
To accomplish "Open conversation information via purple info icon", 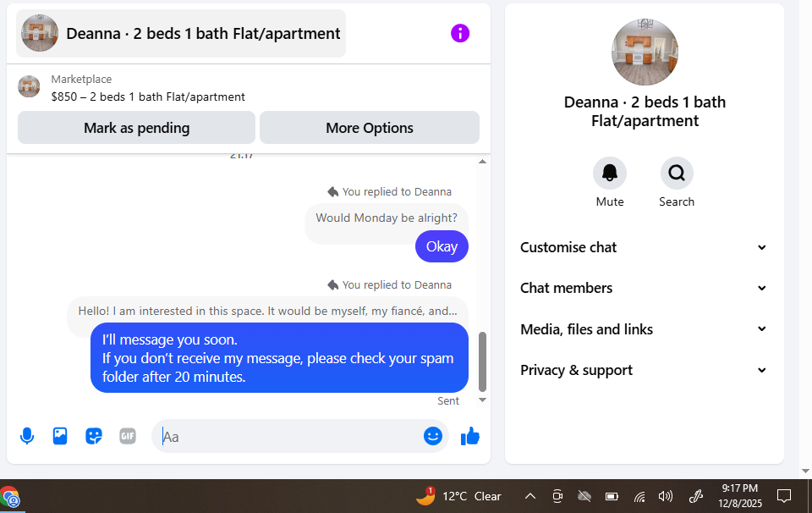I will pyautogui.click(x=460, y=34).
